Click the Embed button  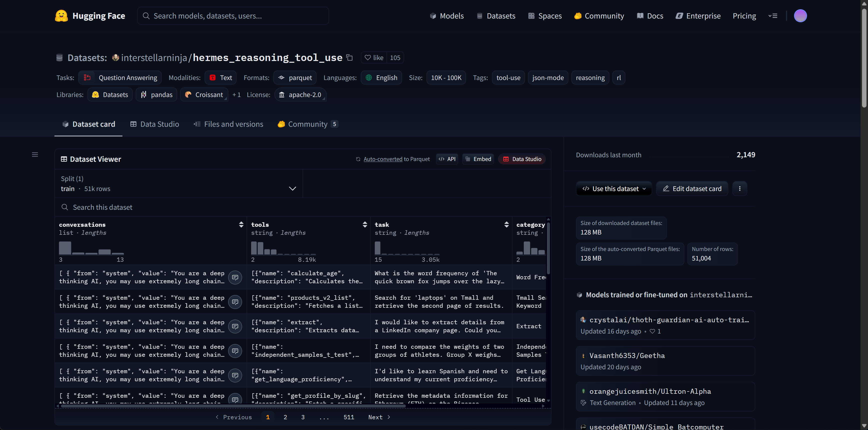pyautogui.click(x=478, y=159)
